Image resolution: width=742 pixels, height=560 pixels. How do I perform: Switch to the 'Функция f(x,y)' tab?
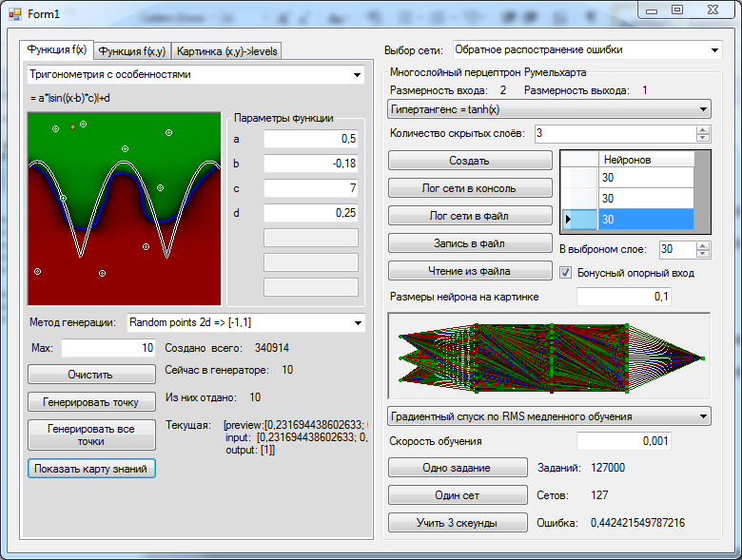pyautogui.click(x=132, y=51)
